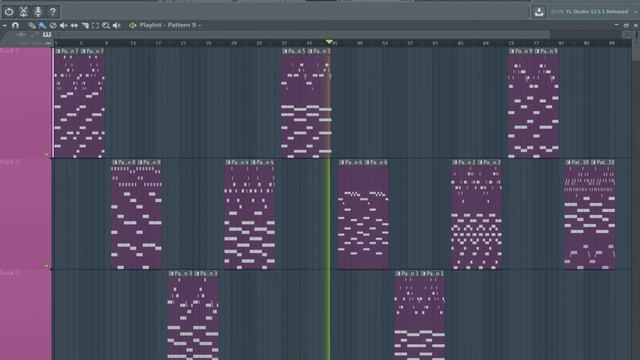
Task: Click the download icon near news panel
Action: coord(539,12)
